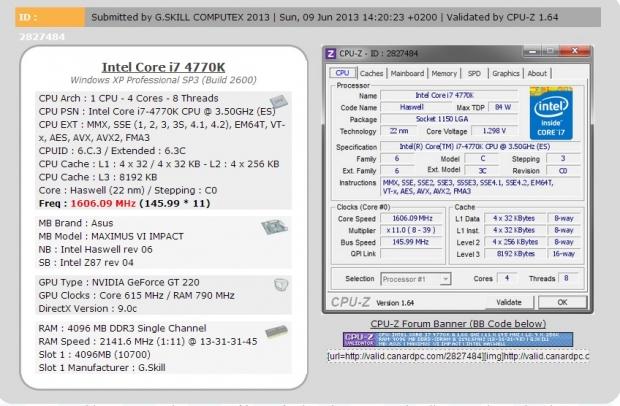This screenshot has width=620, height=406.
Task: Click the Bus Speed value 145.99 MHz
Action: [412, 242]
